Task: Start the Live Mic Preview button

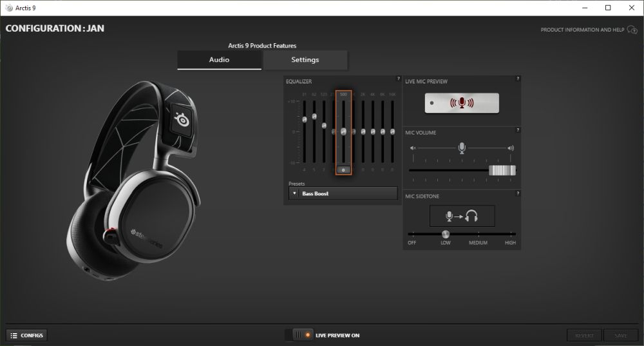Action: coord(462,102)
